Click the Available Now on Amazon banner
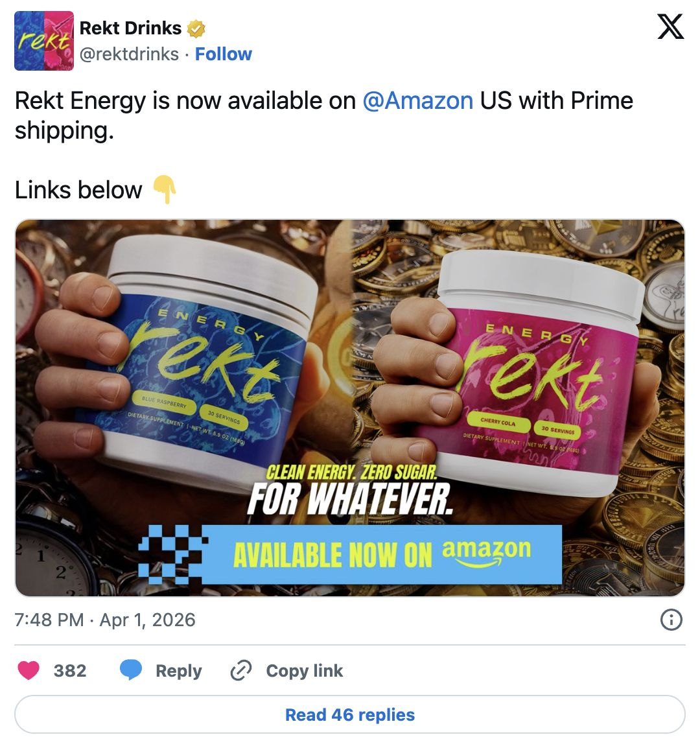700x748 pixels. click(351, 555)
